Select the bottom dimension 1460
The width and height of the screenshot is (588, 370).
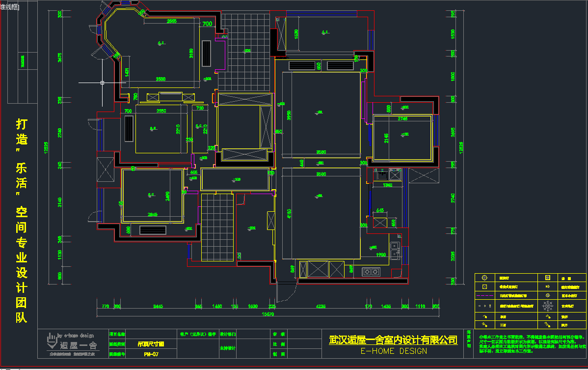click(217, 307)
